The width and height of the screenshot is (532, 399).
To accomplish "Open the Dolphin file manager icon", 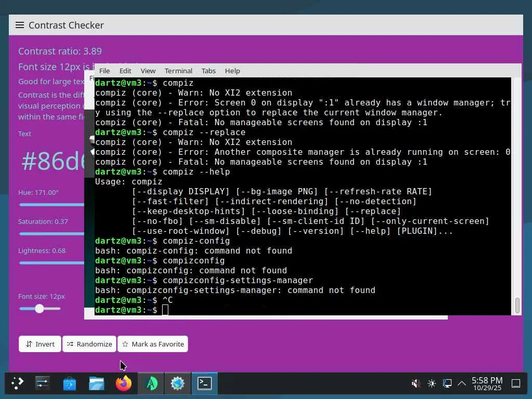I will 97,383.
